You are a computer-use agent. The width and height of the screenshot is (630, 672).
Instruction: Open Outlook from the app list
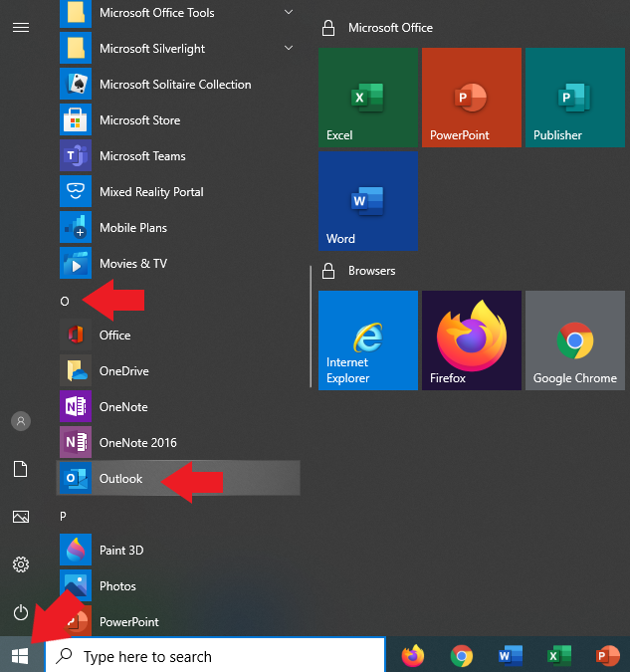coord(178,478)
